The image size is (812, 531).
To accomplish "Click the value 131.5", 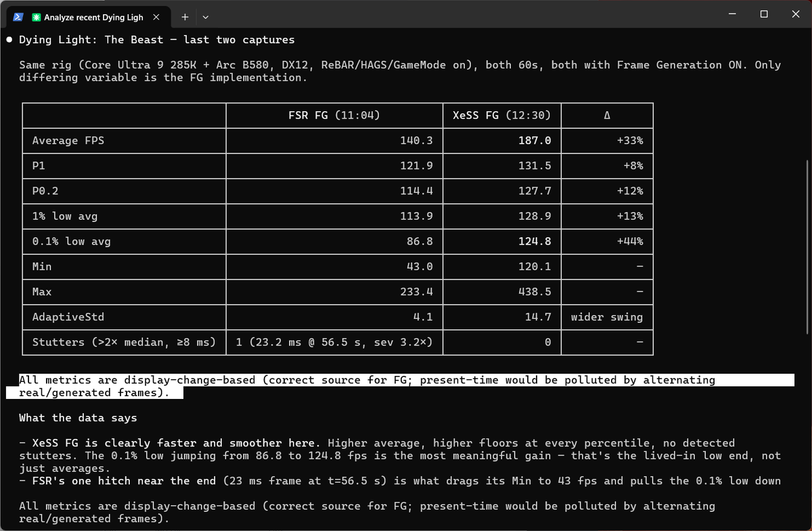I will (534, 165).
